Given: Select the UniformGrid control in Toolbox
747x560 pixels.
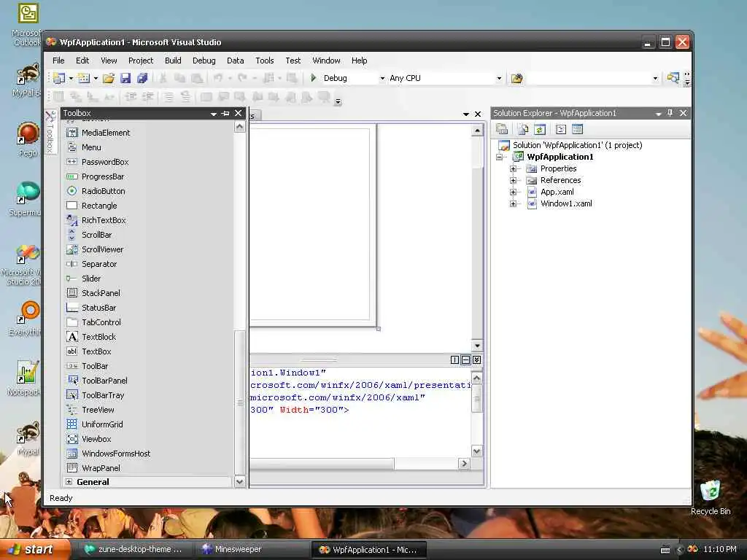Looking at the screenshot, I should [x=102, y=424].
